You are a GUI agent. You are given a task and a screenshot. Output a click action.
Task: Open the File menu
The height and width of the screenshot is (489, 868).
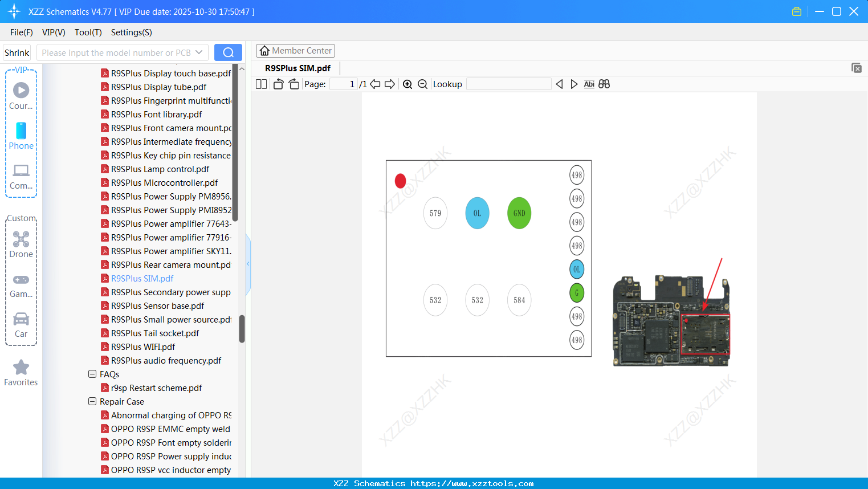click(x=22, y=32)
